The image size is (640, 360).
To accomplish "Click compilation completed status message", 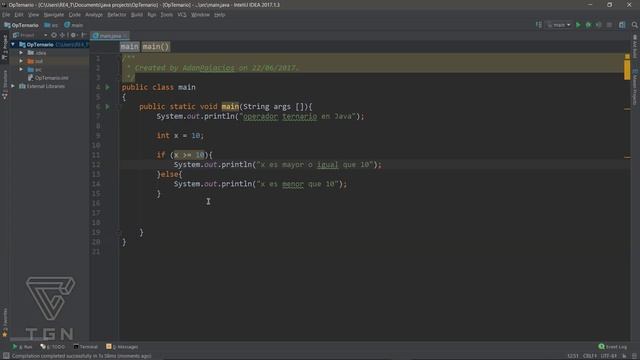I will 81,356.
